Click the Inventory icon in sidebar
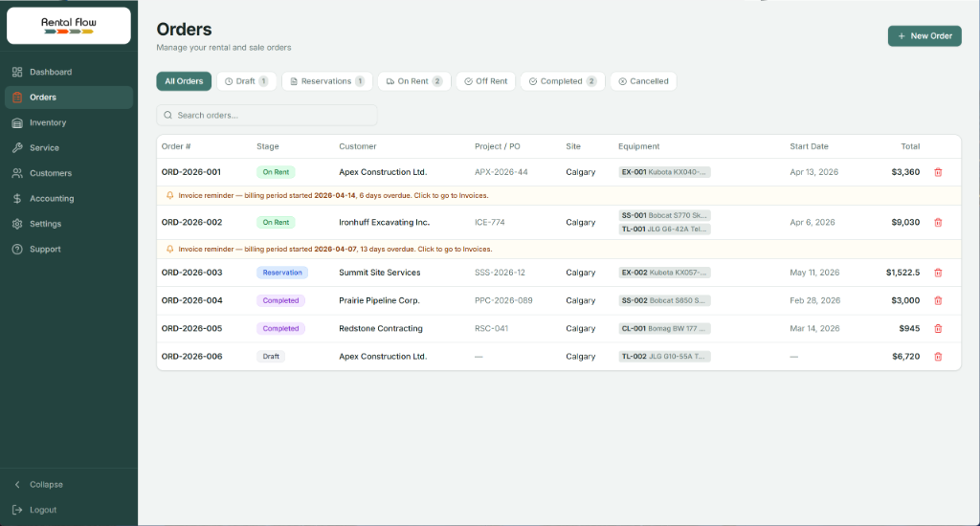Viewport: 980px width, 526px height. (17, 122)
